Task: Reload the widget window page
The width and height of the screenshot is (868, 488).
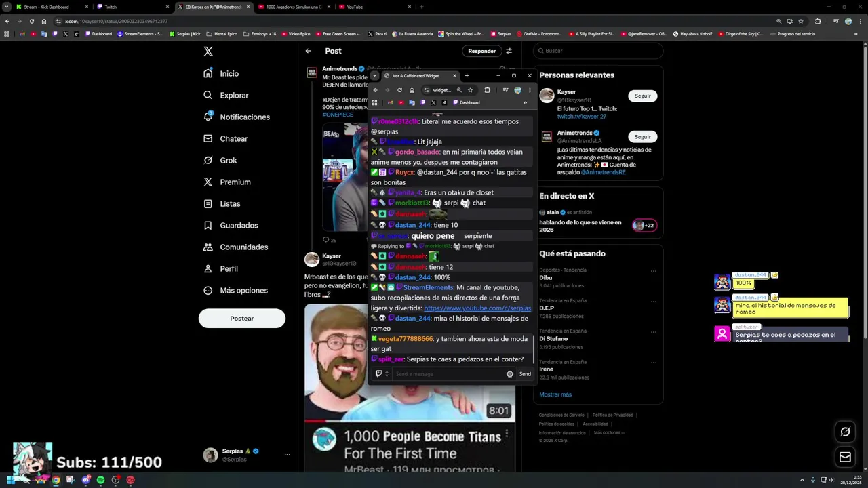Action: coord(399,90)
